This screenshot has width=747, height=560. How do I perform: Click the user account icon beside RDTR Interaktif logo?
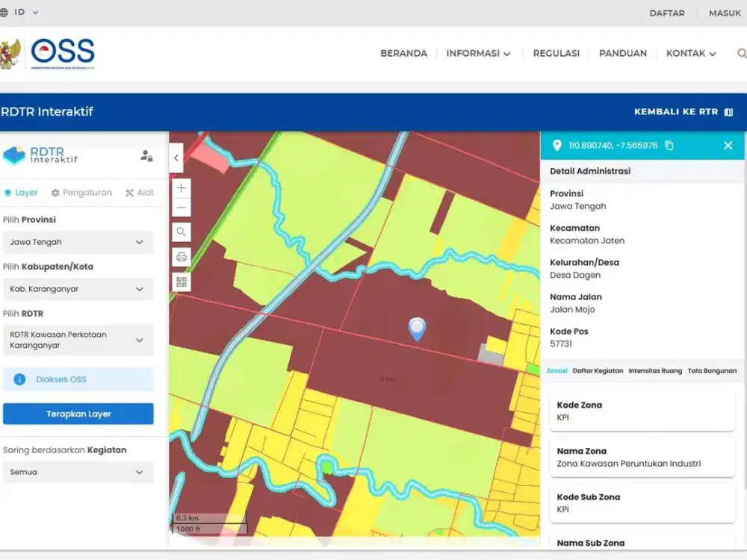tap(146, 157)
